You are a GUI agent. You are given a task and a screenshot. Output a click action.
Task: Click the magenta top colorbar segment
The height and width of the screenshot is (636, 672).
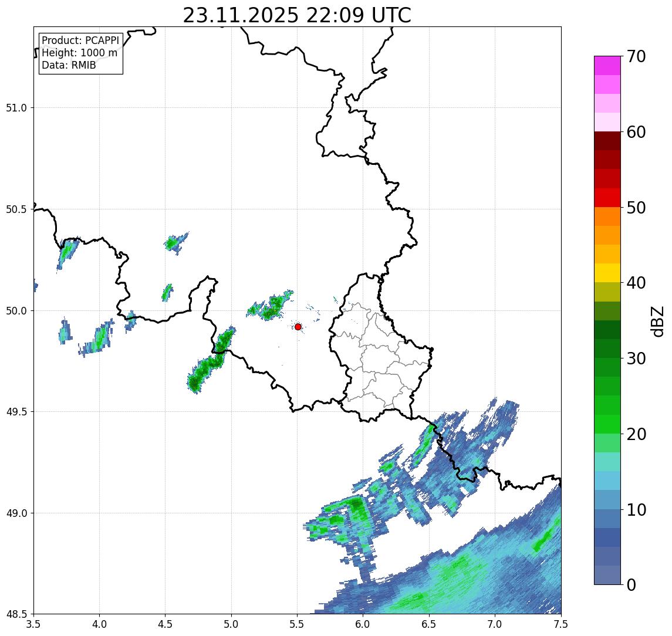click(607, 66)
